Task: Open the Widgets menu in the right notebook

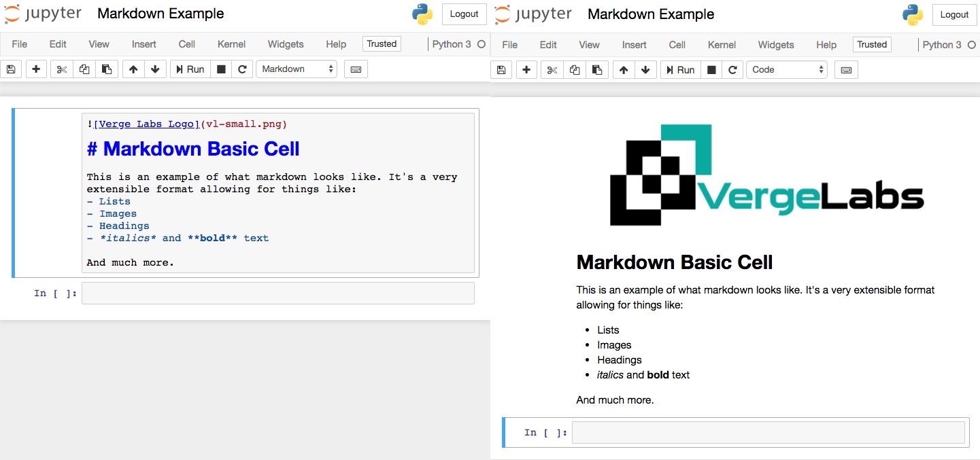Action: (776, 45)
